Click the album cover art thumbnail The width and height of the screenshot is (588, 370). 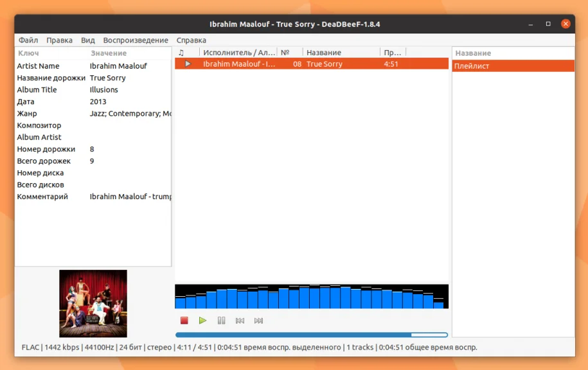point(93,304)
